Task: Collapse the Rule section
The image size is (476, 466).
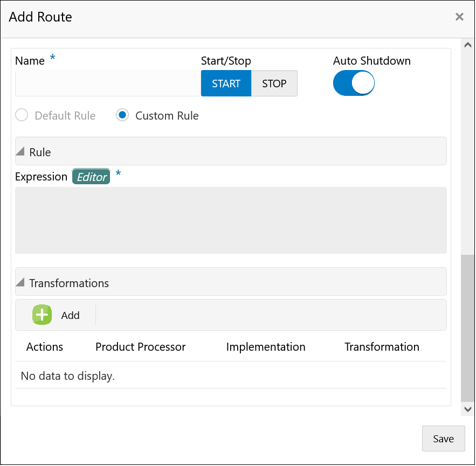Action: pos(21,152)
